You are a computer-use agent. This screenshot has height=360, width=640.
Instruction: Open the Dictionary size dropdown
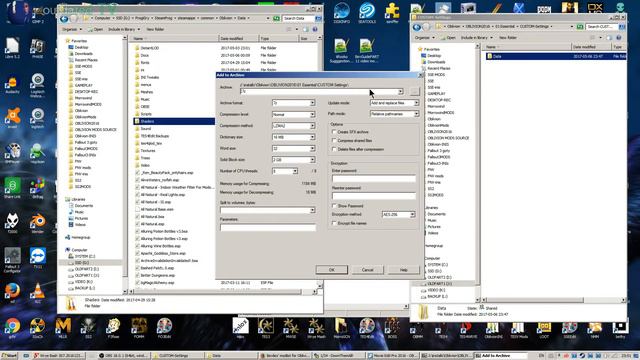(293, 137)
